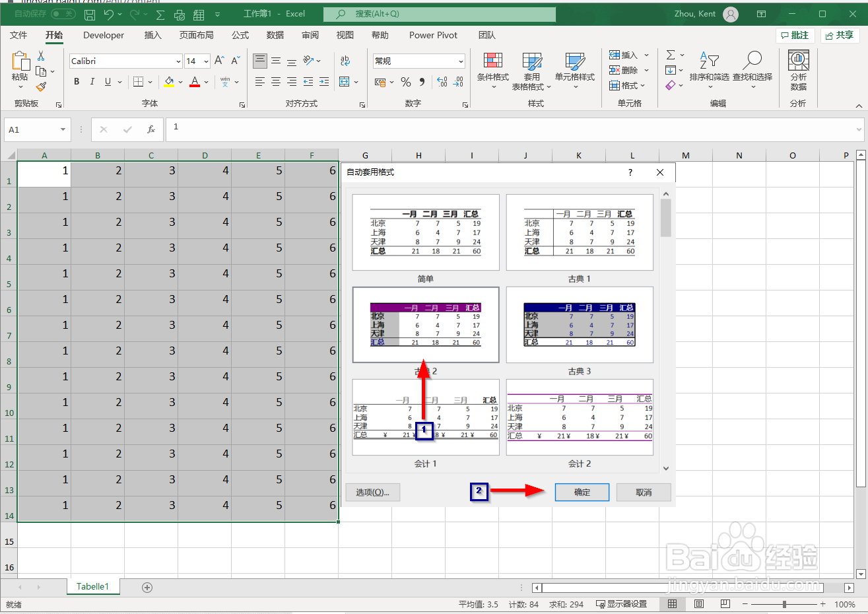Open the 文件 (File) tab

18,35
